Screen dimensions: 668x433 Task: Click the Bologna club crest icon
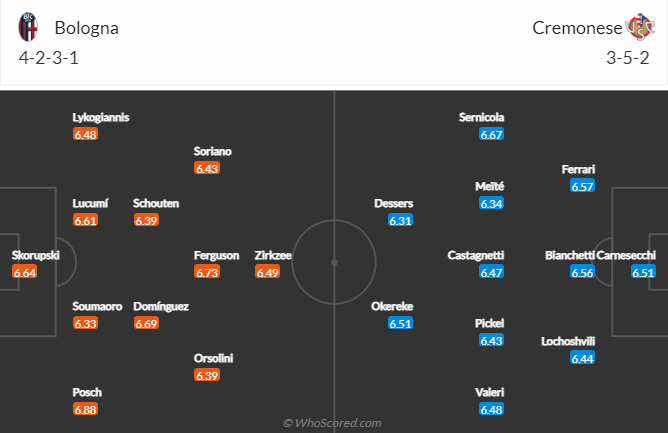(x=28, y=27)
